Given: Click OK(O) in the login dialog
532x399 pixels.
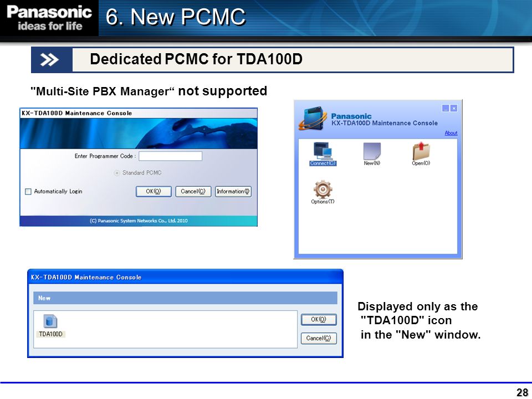Looking at the screenshot, I should click(154, 191).
